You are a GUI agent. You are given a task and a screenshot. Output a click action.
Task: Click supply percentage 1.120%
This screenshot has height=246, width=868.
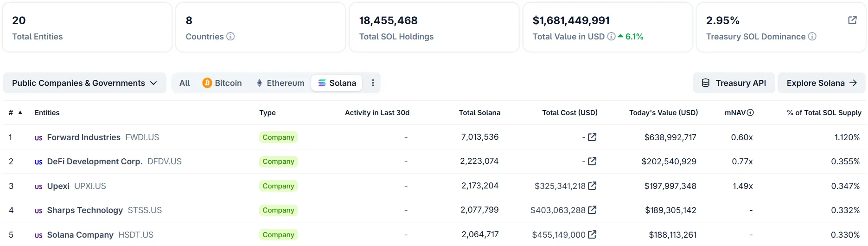pyautogui.click(x=847, y=137)
